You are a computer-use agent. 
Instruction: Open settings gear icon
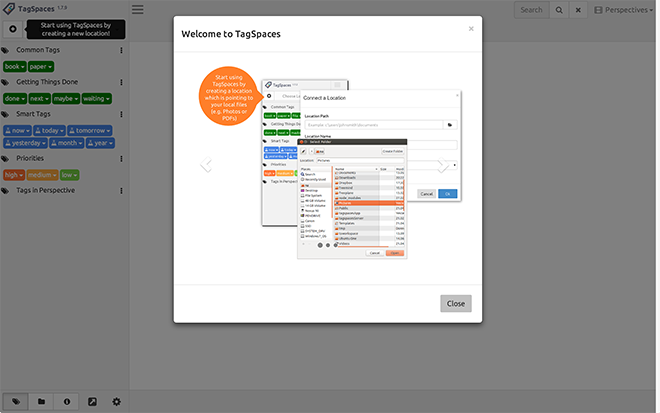coord(117,402)
